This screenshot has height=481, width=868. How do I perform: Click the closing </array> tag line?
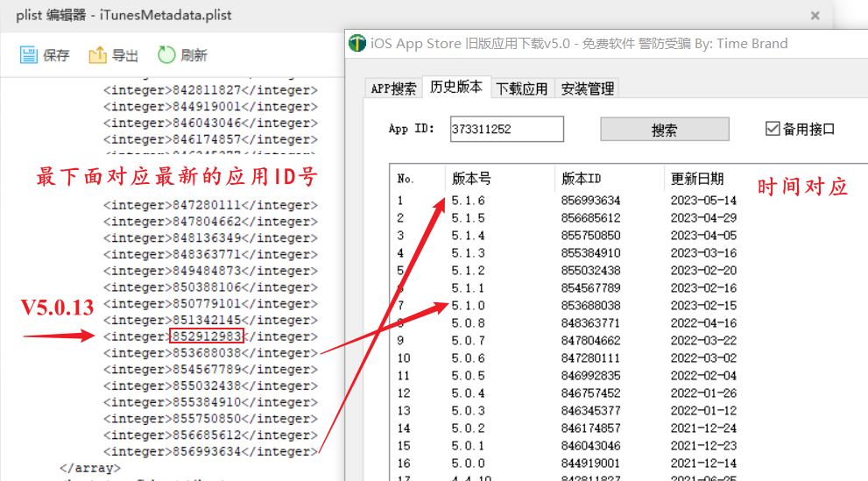pyautogui.click(x=89, y=468)
